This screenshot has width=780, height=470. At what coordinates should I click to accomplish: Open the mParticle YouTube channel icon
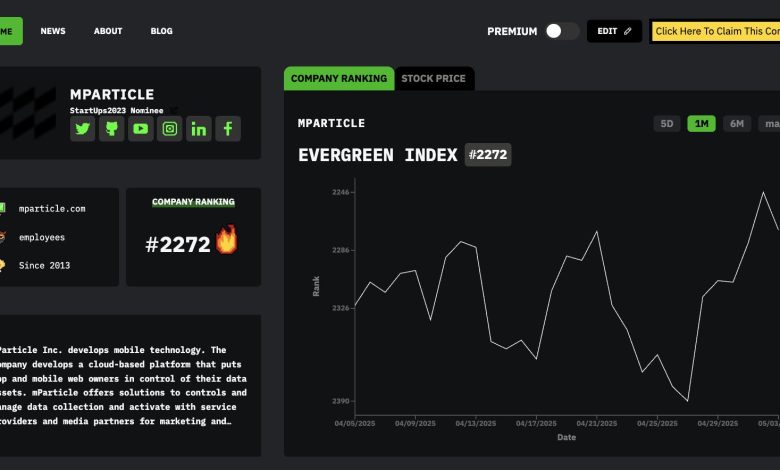point(141,129)
